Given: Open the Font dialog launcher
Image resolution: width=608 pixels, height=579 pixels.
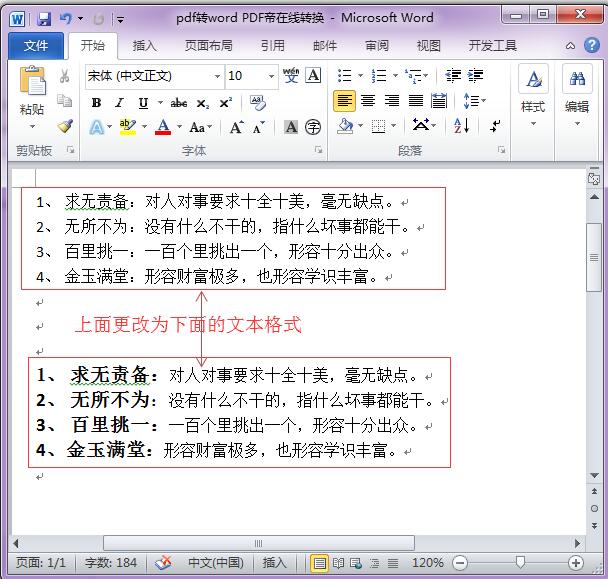Looking at the screenshot, I should coord(318,150).
